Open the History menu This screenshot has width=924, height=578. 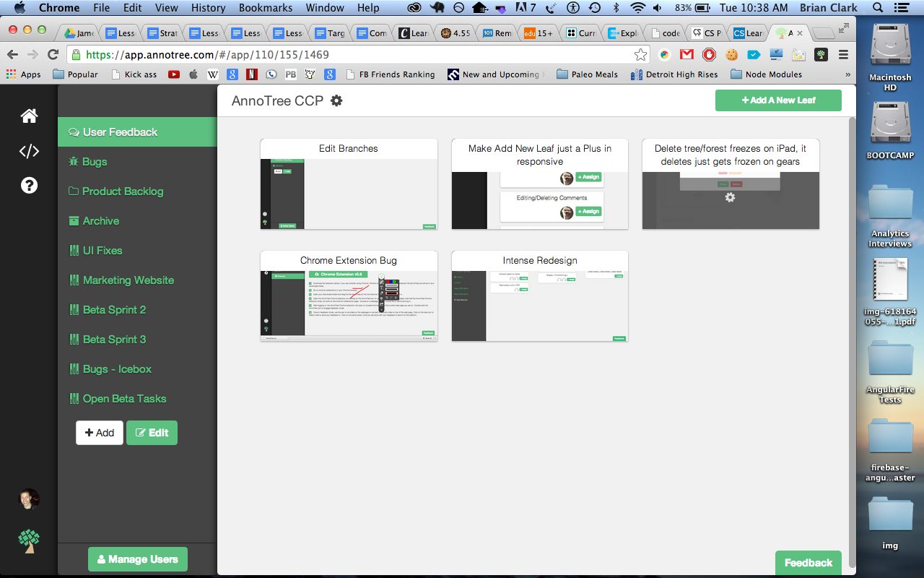click(209, 8)
